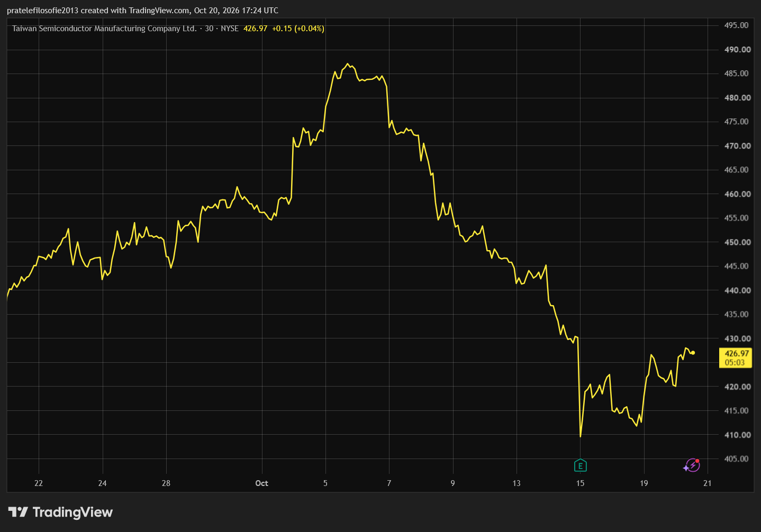The image size is (761, 532).
Task: Click the 470.00 price-axis label
Action: coord(737,146)
